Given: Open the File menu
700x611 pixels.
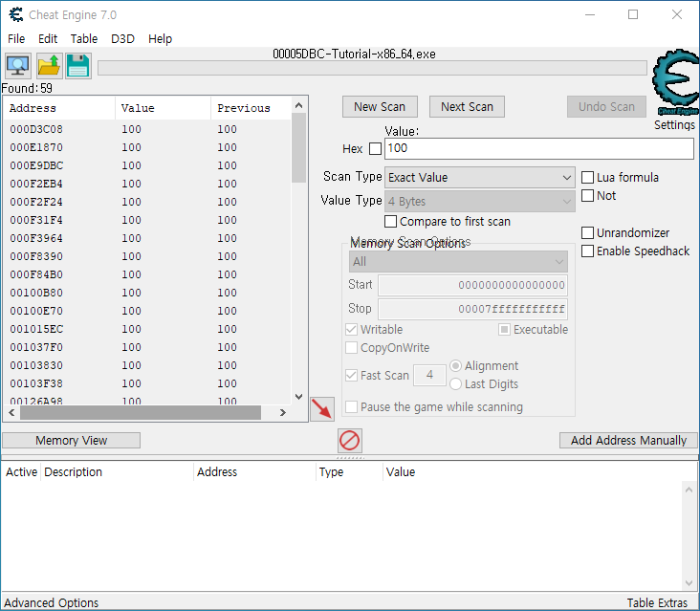Looking at the screenshot, I should coord(16,39).
